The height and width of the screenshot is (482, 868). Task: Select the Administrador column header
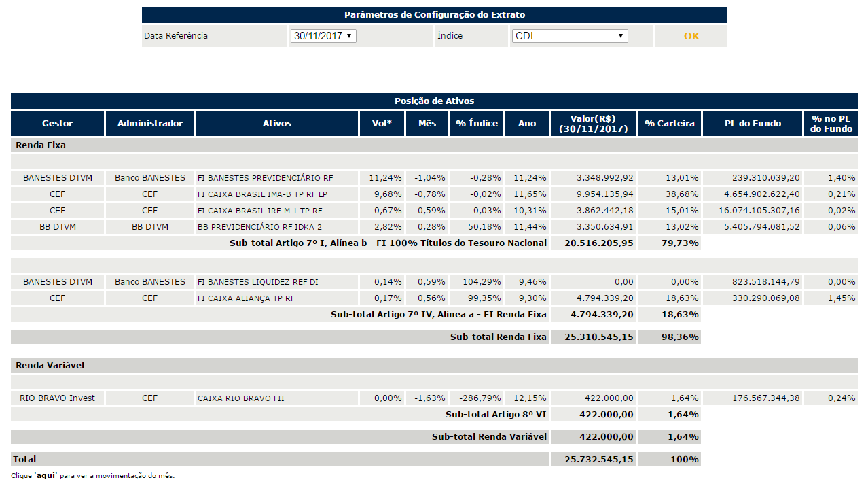(150, 124)
